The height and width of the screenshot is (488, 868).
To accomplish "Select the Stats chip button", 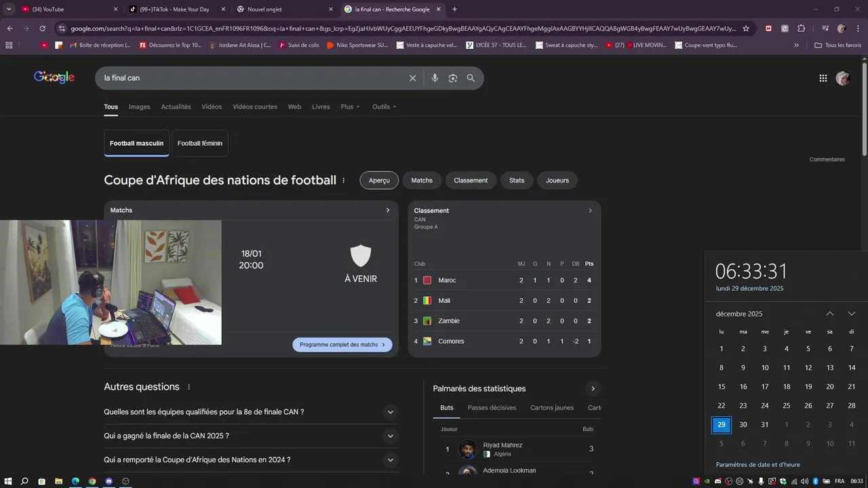I will tap(517, 180).
